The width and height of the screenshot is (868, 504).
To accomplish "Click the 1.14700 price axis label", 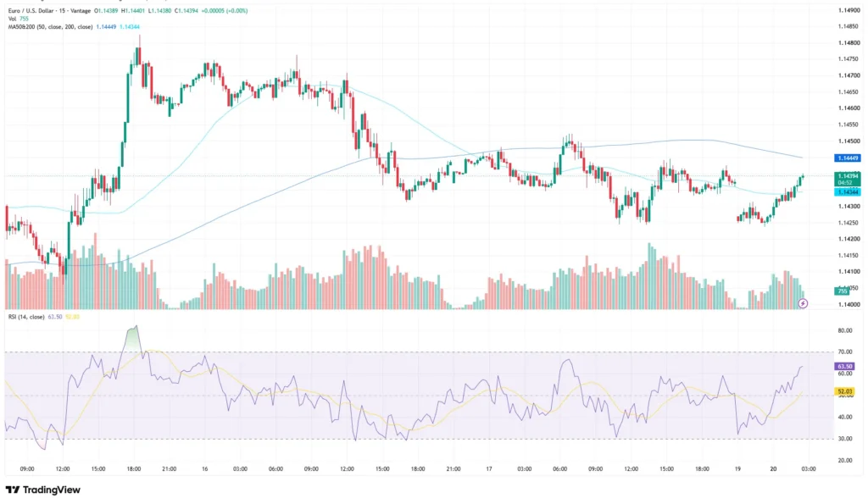I will click(x=848, y=75).
